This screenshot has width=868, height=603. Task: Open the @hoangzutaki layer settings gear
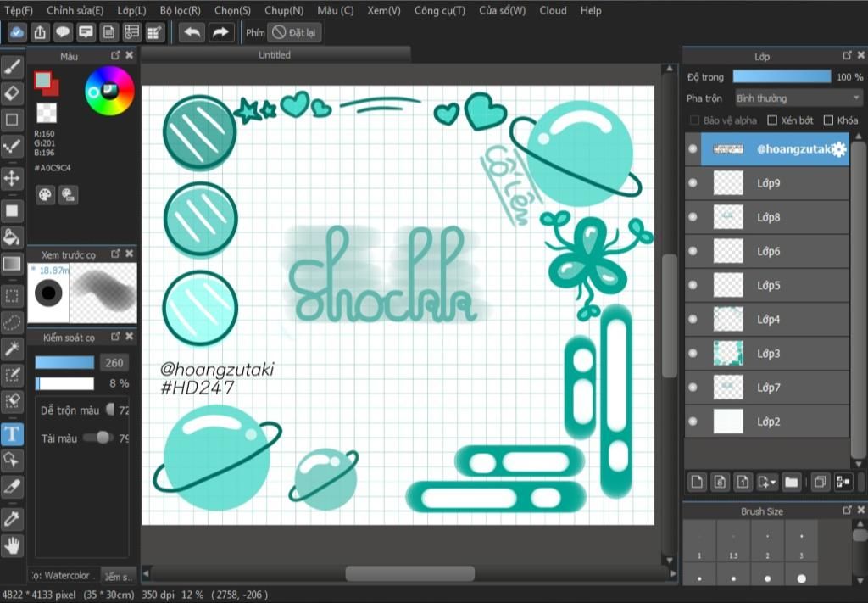point(839,149)
